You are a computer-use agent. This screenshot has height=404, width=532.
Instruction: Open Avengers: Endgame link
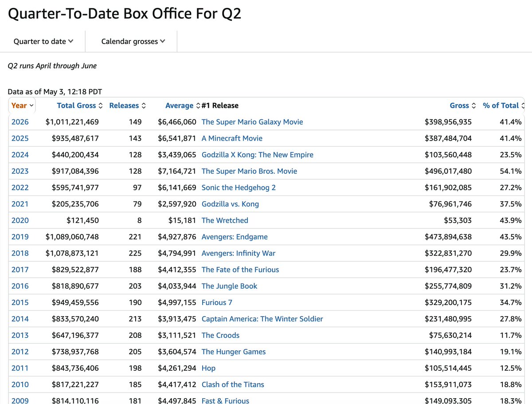[235, 237]
